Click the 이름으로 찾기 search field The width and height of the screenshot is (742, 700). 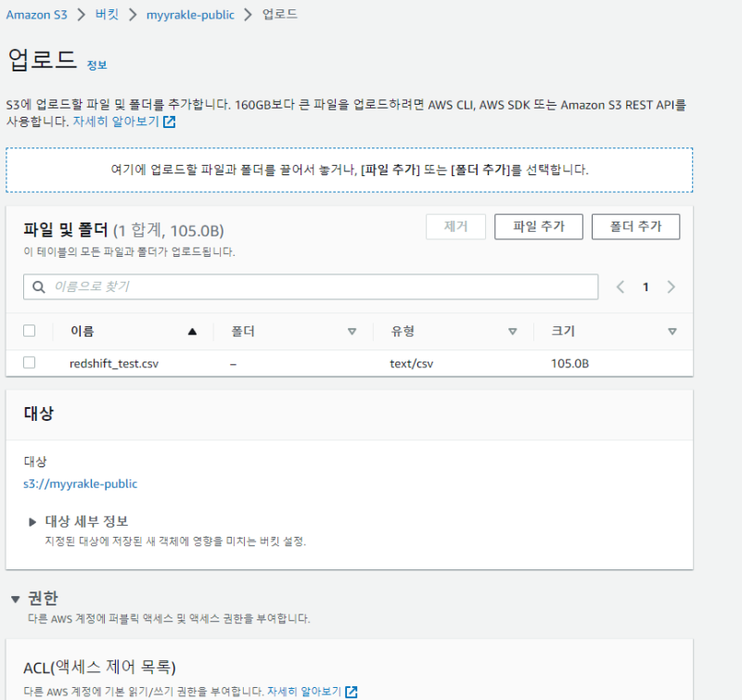pos(315,287)
